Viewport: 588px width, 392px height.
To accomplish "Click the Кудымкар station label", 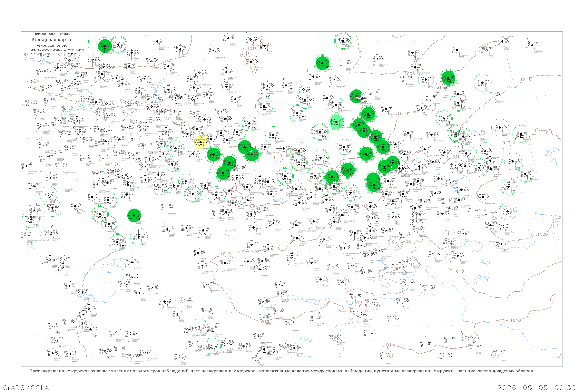I will [x=151, y=84].
